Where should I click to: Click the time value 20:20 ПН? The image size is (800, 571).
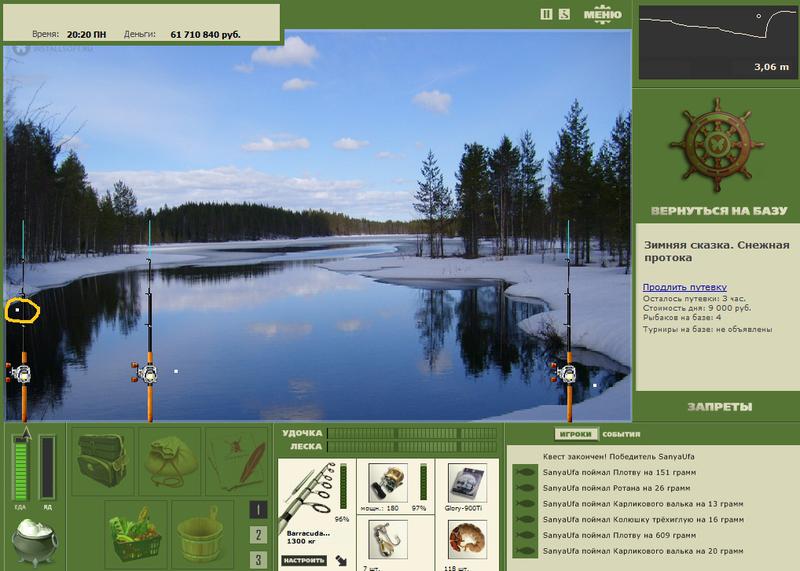(x=86, y=35)
